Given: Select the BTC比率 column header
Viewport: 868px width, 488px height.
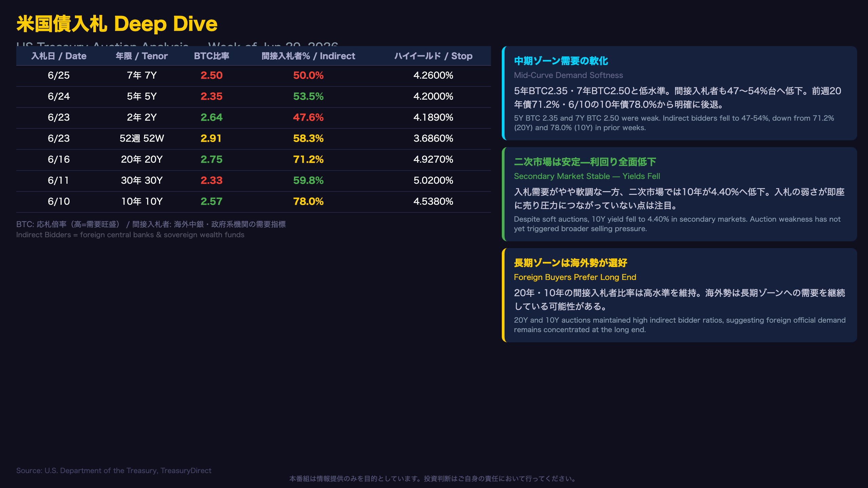Looking at the screenshot, I should click(212, 56).
